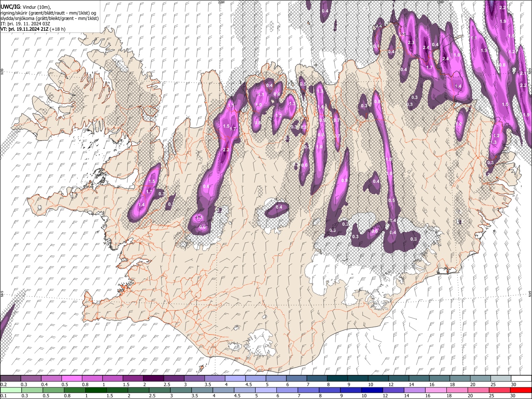Select the white upper scale swatch after 30
The height and width of the screenshot is (399, 532).
pos(521,378)
